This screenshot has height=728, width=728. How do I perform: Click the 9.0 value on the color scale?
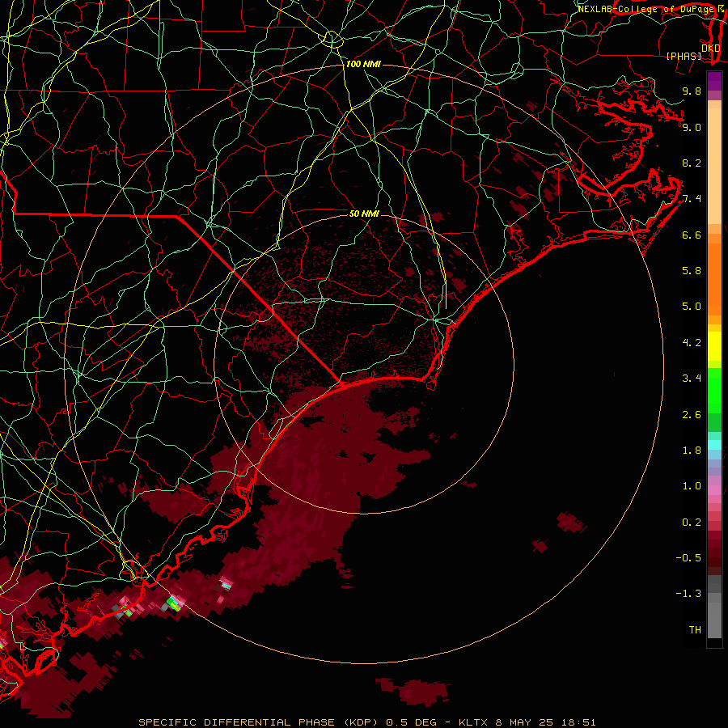tap(692, 127)
